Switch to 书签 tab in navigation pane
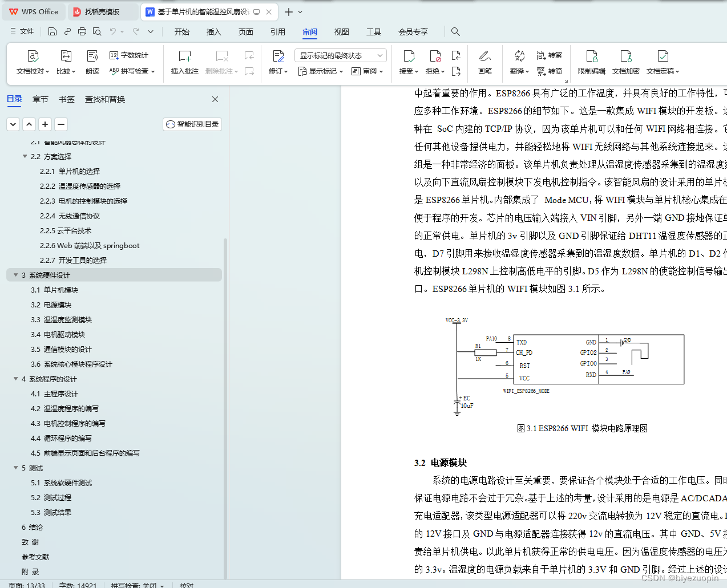The height and width of the screenshot is (588, 727). pyautogui.click(x=67, y=99)
